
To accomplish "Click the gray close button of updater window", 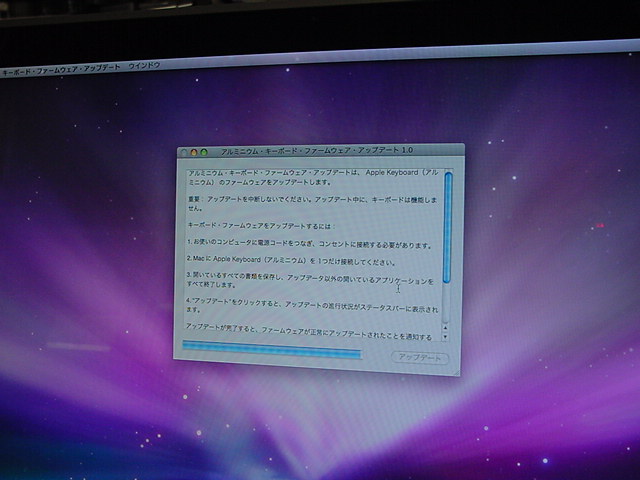I will coord(184,153).
